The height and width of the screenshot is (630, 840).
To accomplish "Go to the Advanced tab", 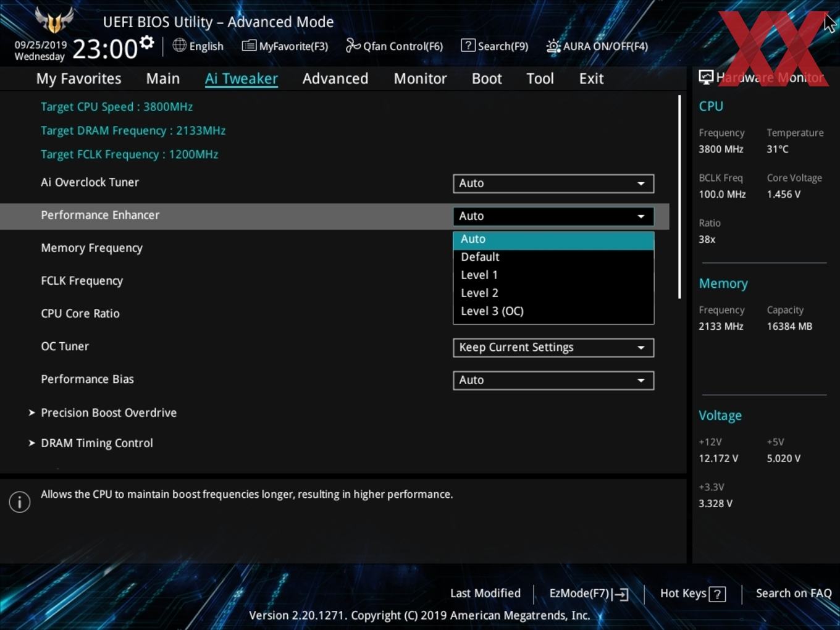I will click(335, 78).
